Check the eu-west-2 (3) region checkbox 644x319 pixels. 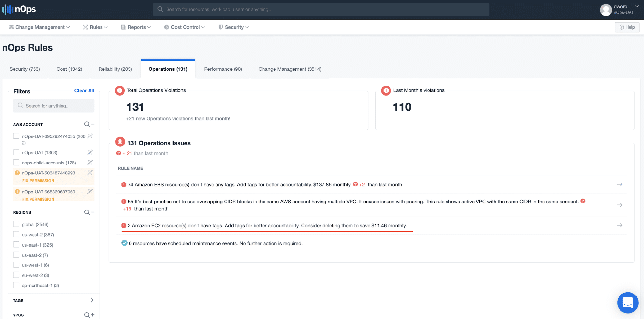coord(16,275)
